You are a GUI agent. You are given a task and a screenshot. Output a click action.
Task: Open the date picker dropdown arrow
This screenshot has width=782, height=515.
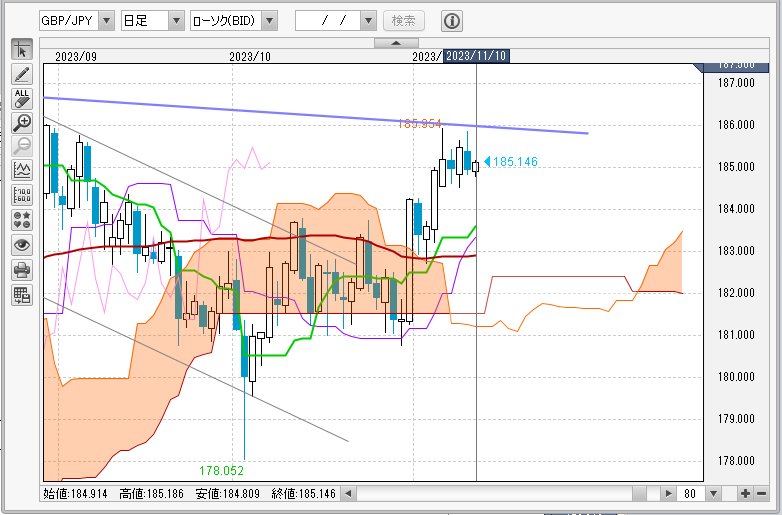tap(369, 20)
